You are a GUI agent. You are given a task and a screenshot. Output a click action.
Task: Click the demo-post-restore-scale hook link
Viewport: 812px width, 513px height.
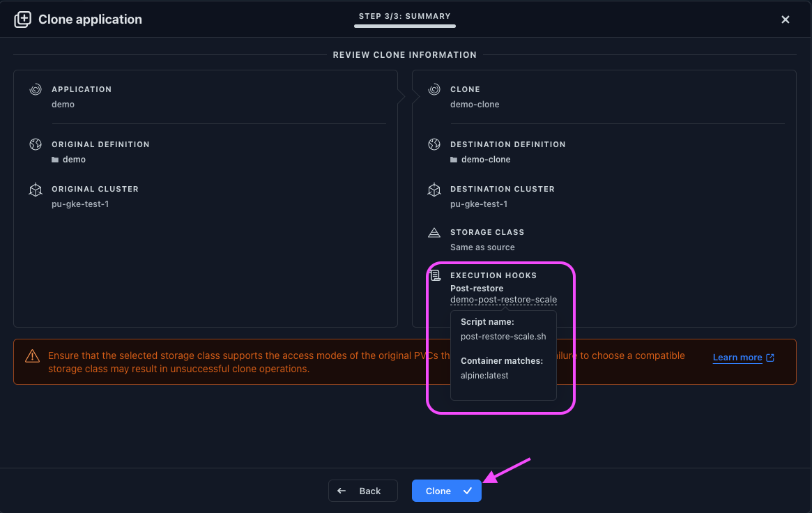(x=503, y=300)
